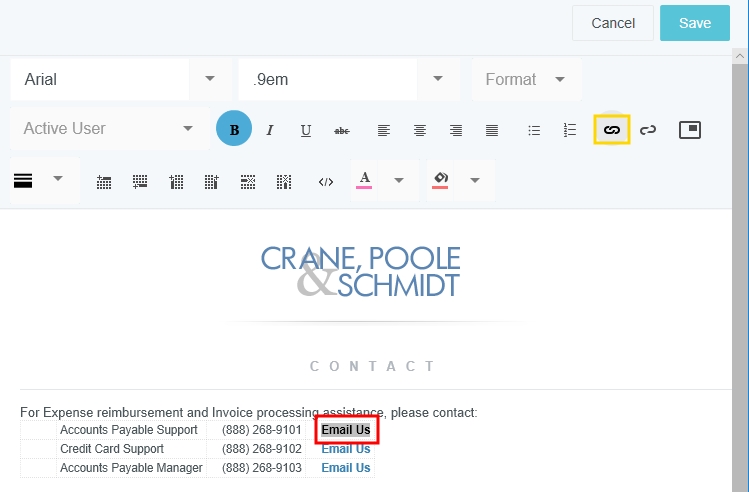This screenshot has width=749, height=492.
Task: Toggle bold formatting button
Action: tap(234, 129)
